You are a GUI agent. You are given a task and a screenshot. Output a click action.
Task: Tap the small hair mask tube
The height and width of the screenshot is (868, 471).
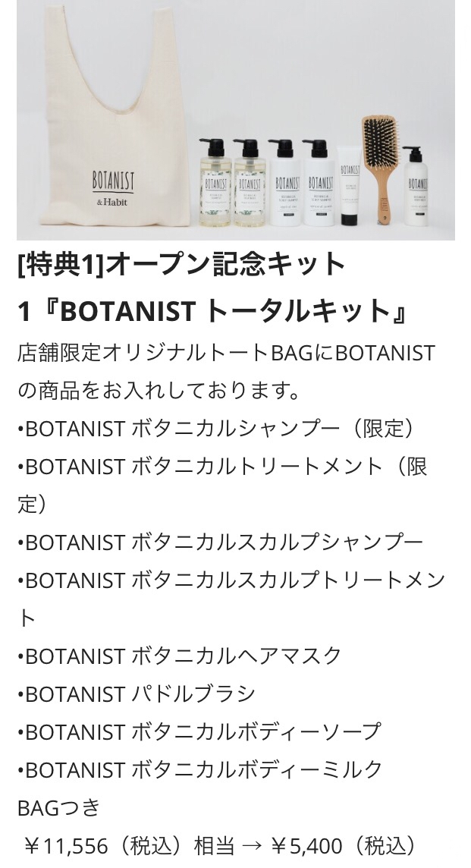(x=348, y=197)
